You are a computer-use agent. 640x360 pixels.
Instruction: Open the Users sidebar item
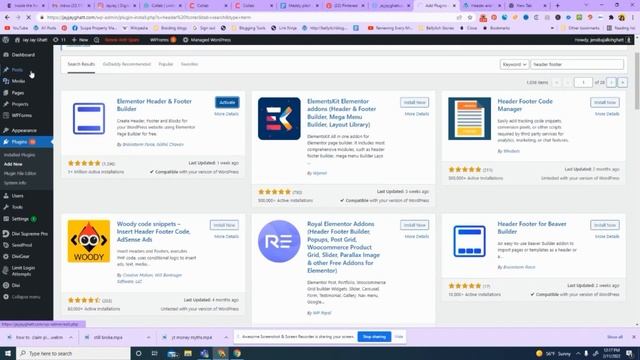coord(18,196)
